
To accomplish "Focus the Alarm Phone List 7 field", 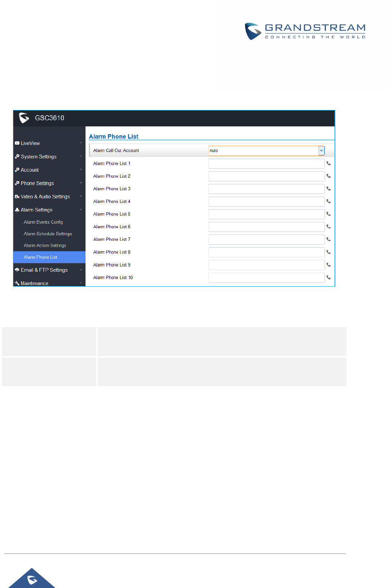I will click(266, 239).
